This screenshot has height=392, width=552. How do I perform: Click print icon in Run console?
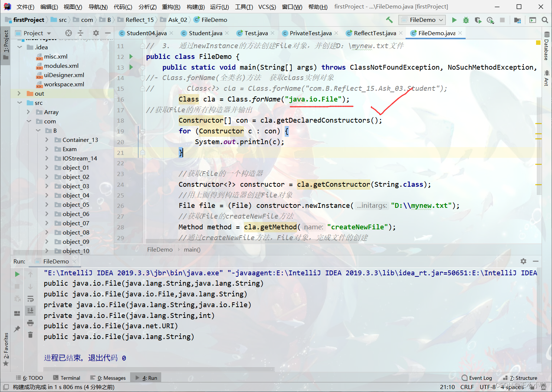click(x=30, y=323)
